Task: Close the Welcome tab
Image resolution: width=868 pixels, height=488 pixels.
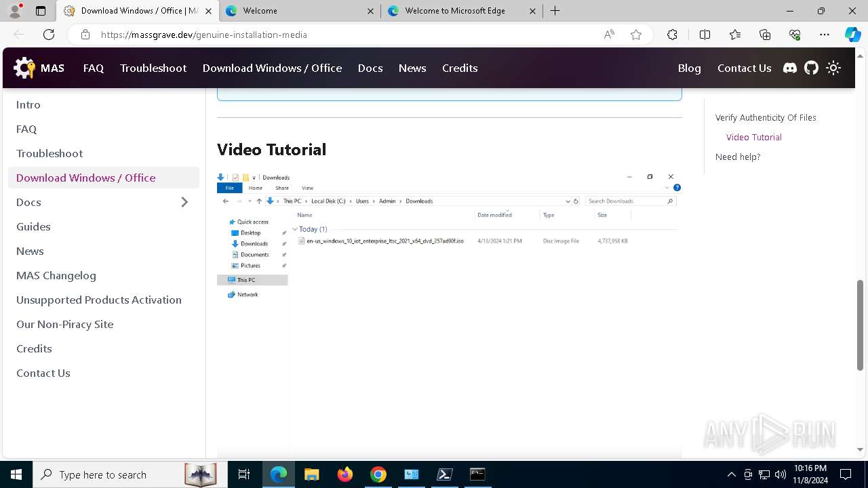Action: [370, 11]
